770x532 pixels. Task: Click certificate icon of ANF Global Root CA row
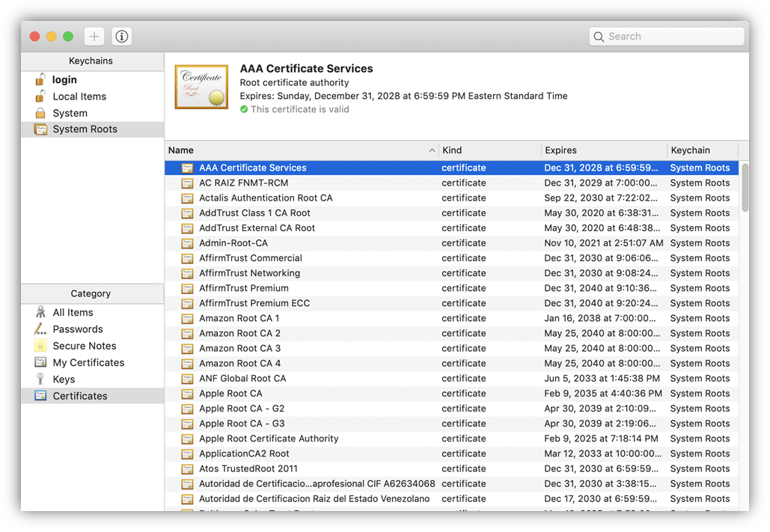click(x=187, y=379)
